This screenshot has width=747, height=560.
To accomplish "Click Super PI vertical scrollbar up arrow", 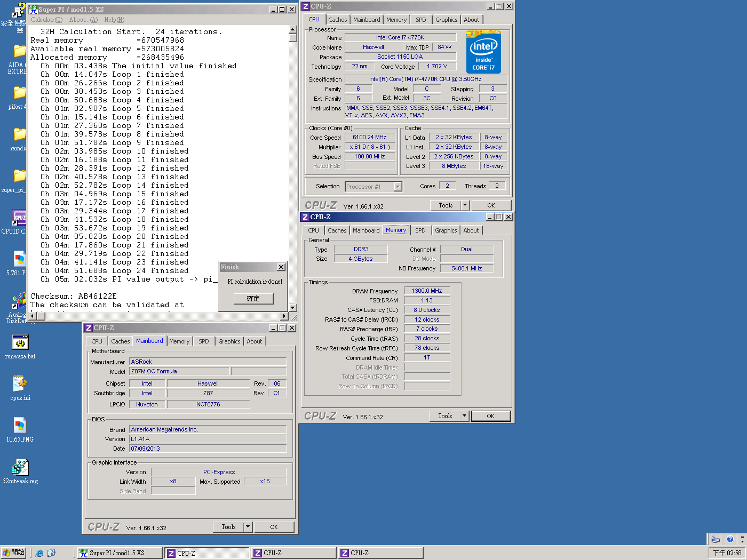I will pyautogui.click(x=292, y=30).
